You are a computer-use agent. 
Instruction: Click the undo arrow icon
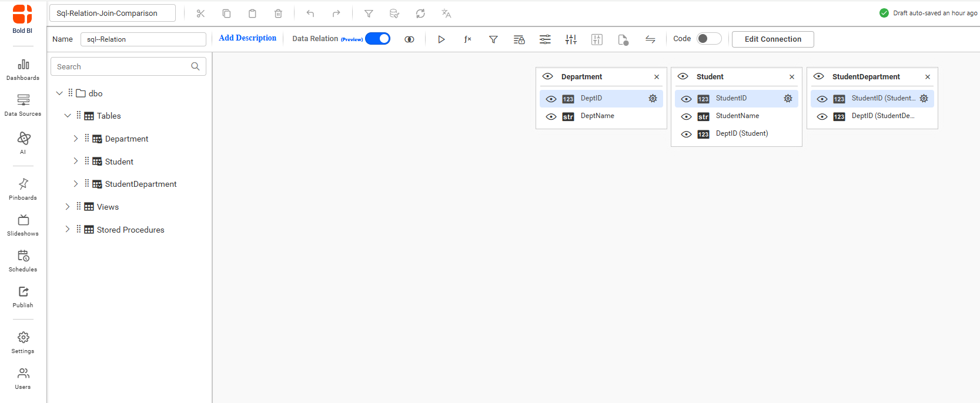pyautogui.click(x=310, y=14)
